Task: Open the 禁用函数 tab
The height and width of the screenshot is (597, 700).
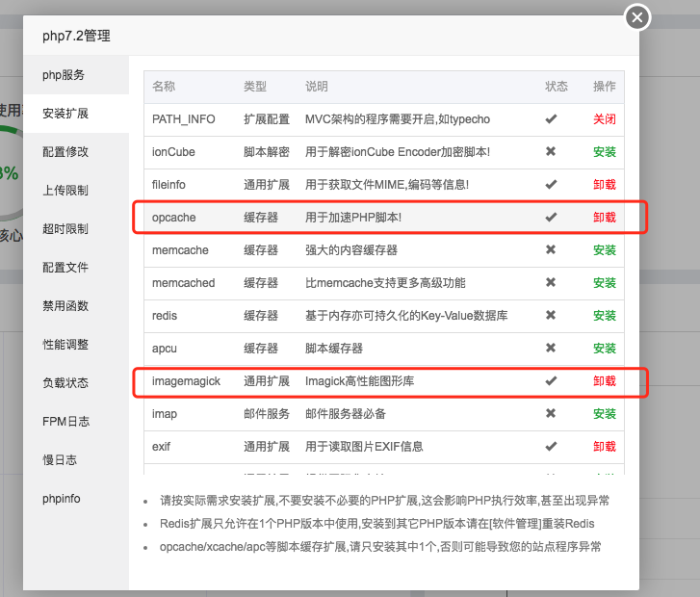Action: (x=76, y=306)
